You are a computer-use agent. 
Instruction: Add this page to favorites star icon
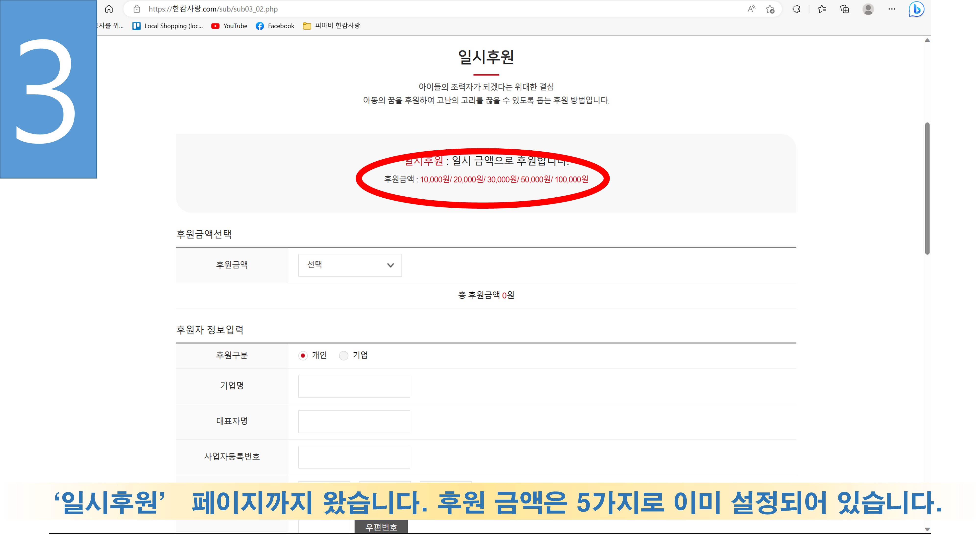(770, 9)
